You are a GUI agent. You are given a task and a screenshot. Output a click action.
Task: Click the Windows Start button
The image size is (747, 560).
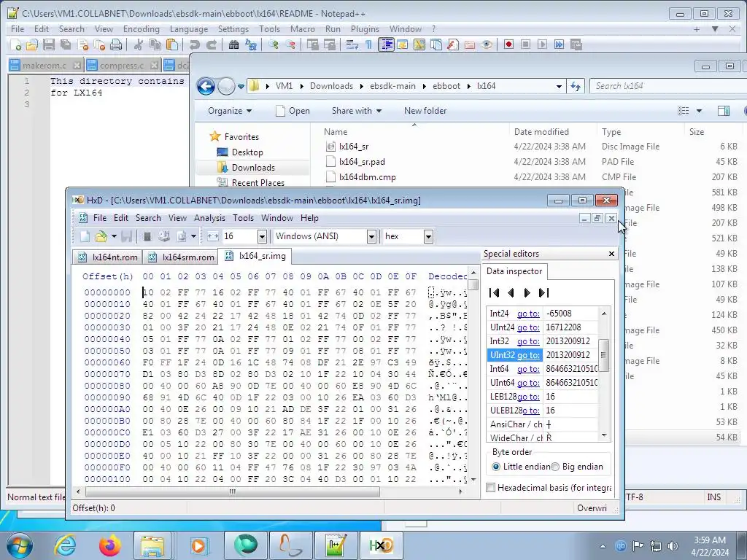[20, 545]
